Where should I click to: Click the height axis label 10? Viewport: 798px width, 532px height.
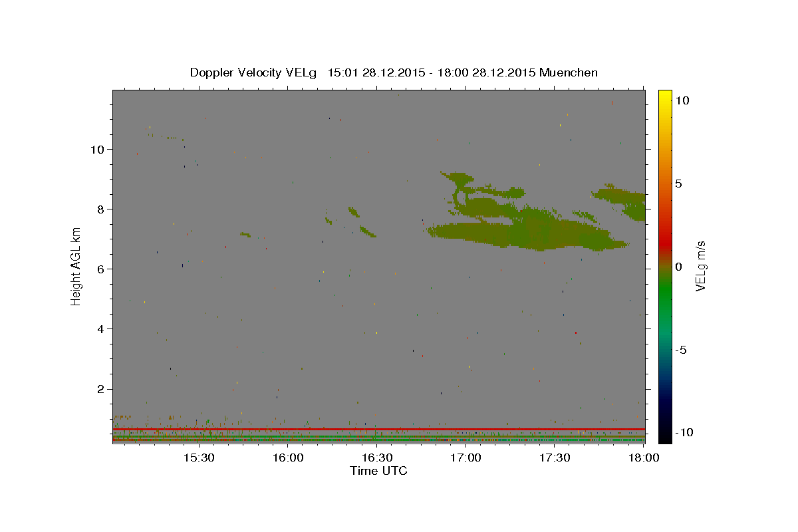(x=98, y=149)
